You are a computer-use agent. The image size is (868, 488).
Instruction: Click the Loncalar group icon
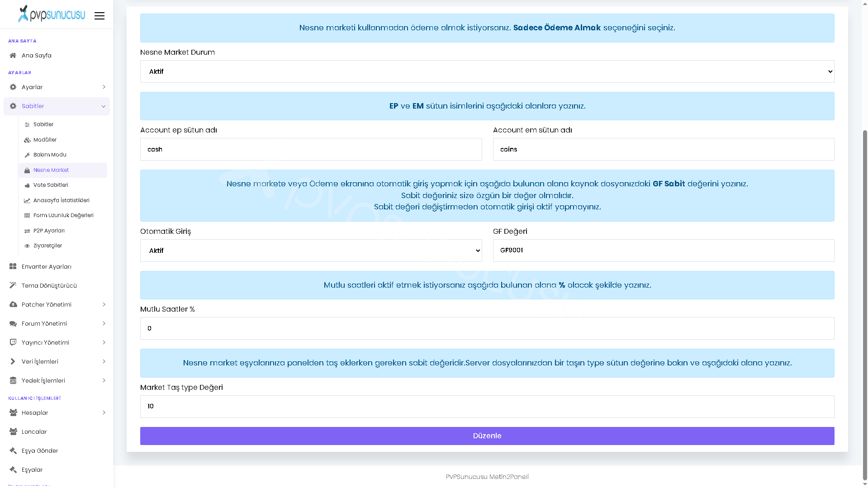click(13, 432)
